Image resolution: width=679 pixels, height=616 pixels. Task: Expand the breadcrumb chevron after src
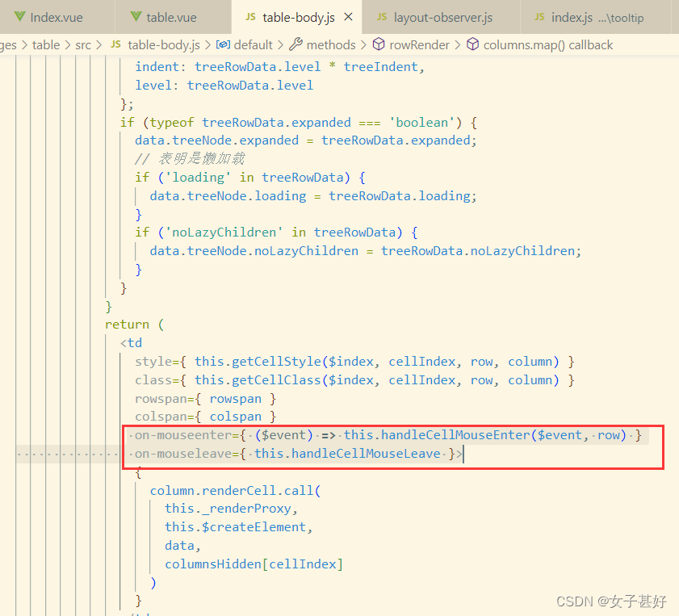click(x=100, y=45)
